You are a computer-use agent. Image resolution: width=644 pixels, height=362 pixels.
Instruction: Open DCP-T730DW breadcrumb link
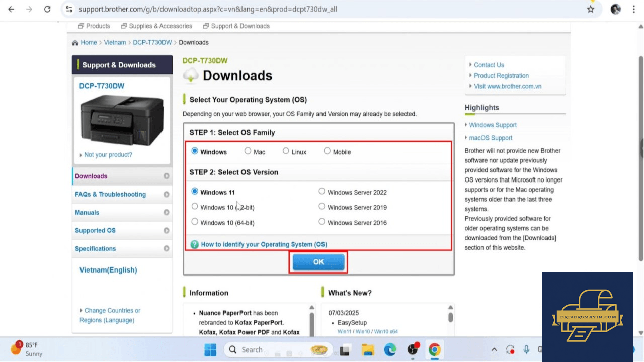coord(152,43)
